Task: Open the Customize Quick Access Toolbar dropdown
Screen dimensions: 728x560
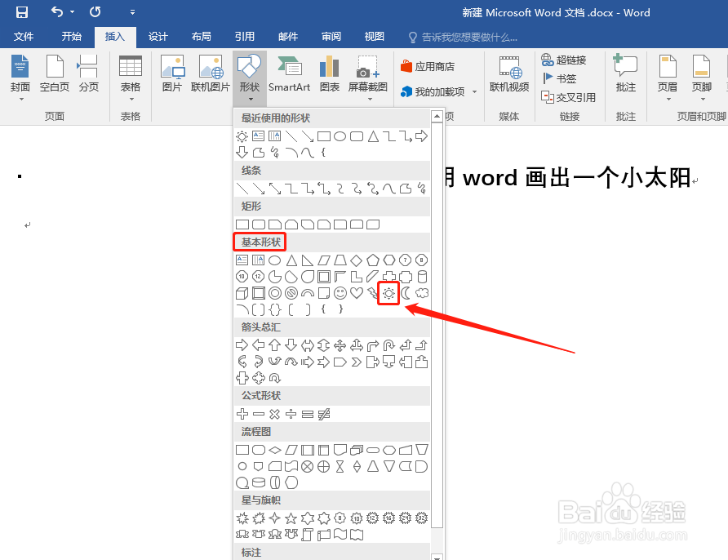Action: [133, 12]
